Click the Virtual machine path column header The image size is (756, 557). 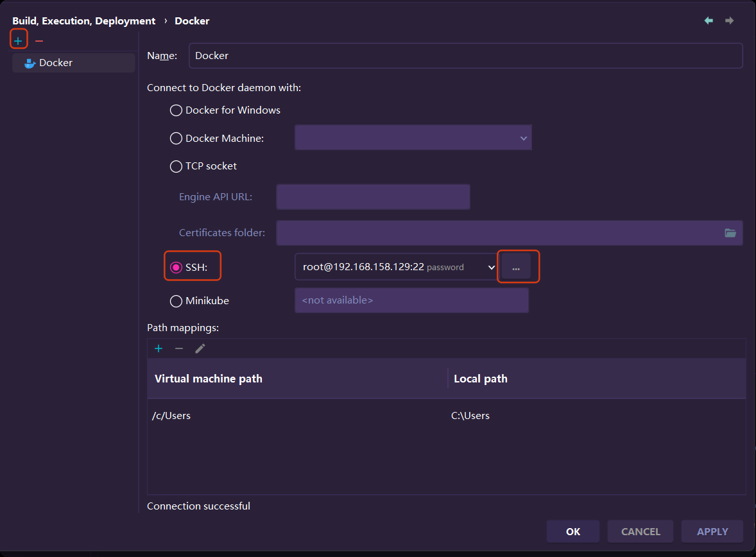click(x=298, y=379)
